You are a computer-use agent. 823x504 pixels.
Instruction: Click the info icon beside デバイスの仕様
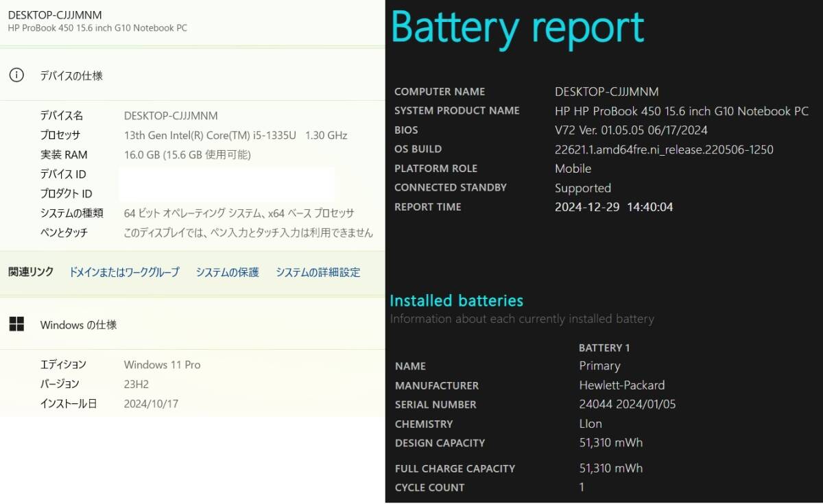pyautogui.click(x=16, y=75)
